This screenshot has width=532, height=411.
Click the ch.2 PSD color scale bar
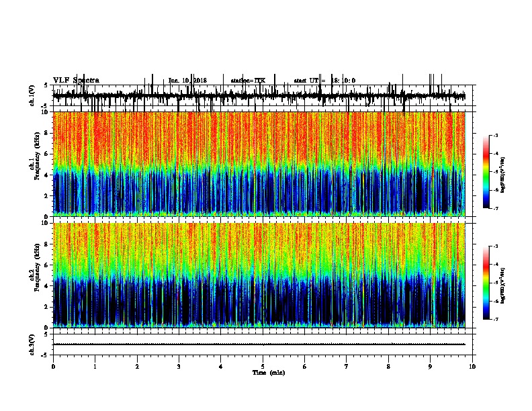(x=486, y=283)
